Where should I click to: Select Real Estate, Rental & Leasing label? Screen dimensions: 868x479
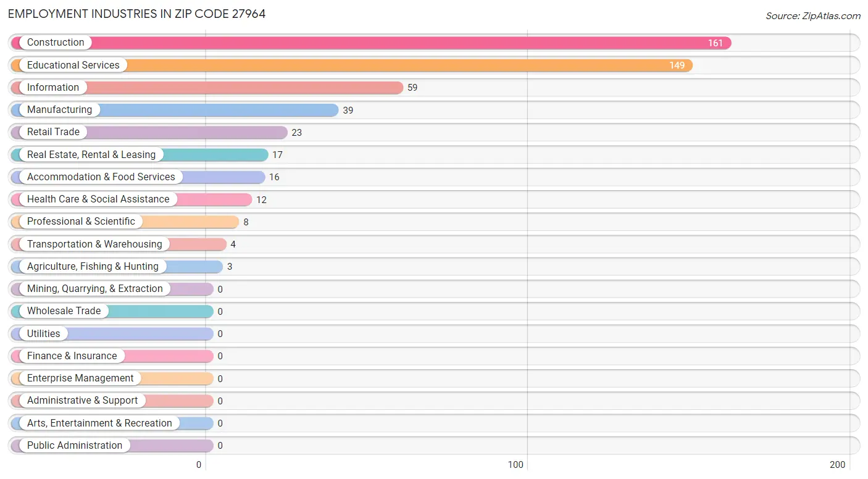[91, 154]
